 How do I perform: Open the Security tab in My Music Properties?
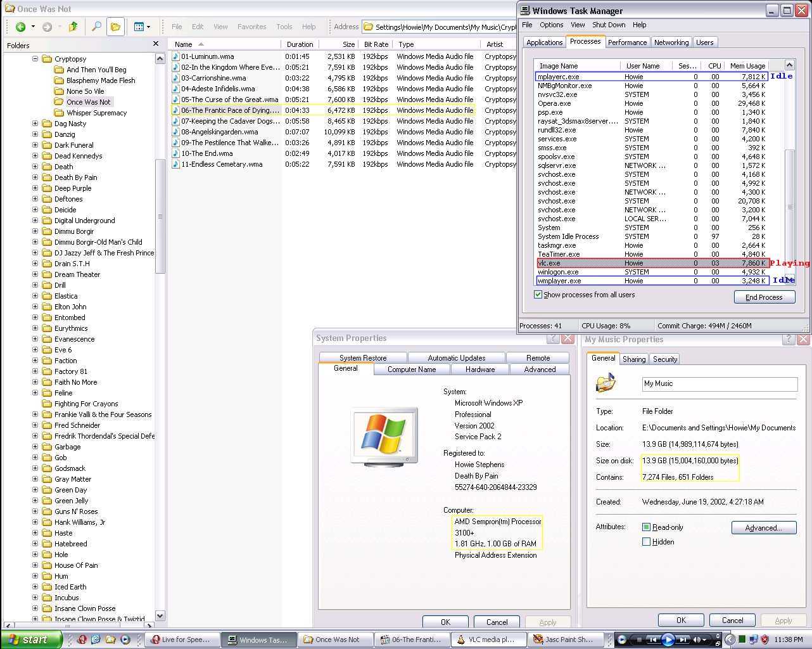[665, 359]
